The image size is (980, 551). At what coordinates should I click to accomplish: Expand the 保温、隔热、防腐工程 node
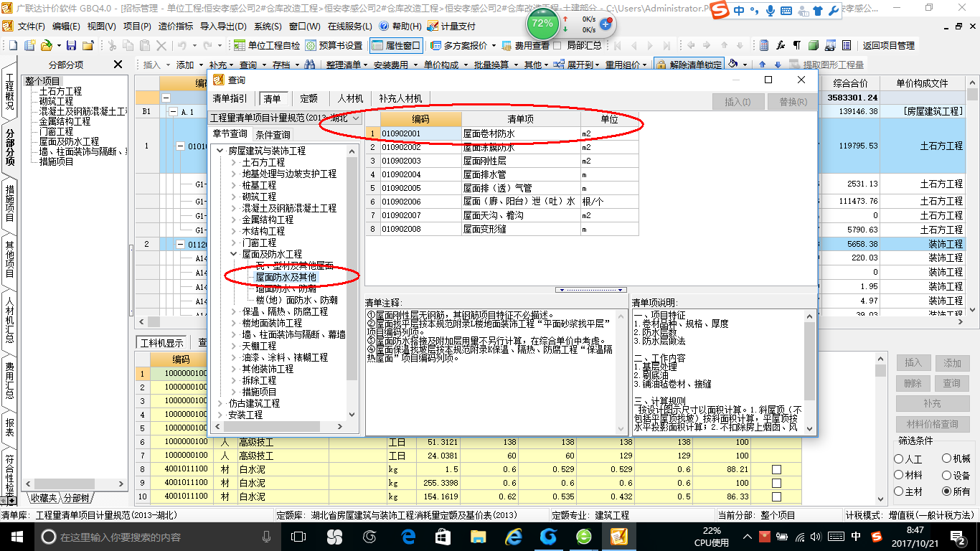coord(234,311)
